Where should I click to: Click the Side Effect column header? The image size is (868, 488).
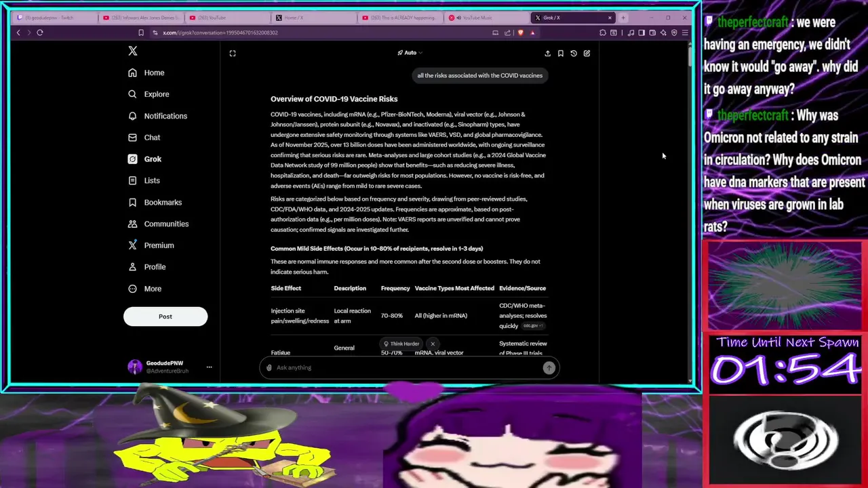point(286,288)
